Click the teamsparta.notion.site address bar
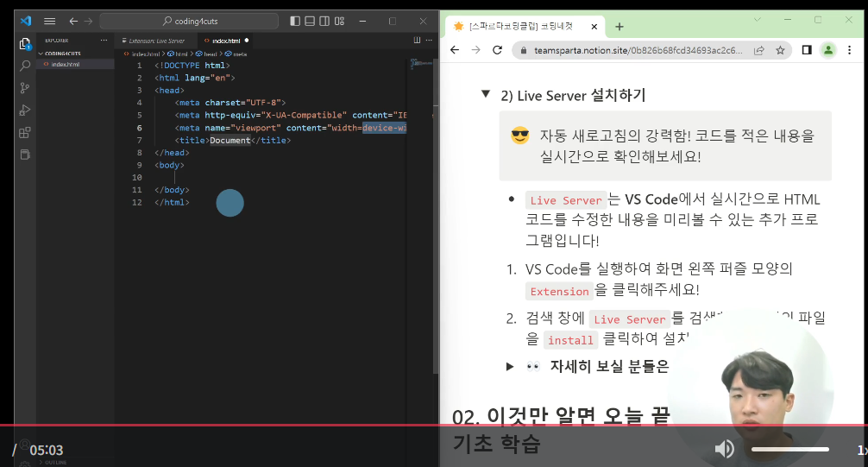 (638, 50)
